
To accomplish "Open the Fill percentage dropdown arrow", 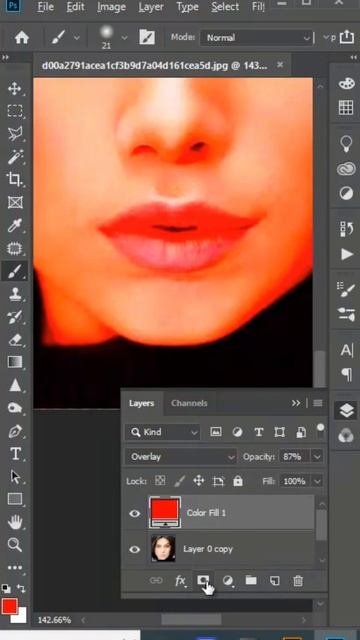I will tap(317, 481).
